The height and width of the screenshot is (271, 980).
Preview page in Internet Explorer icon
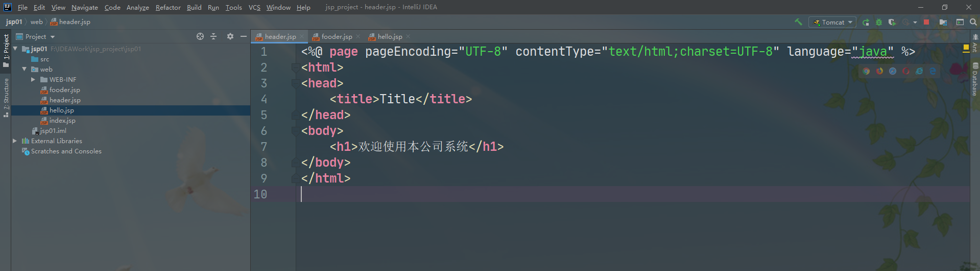click(x=919, y=71)
